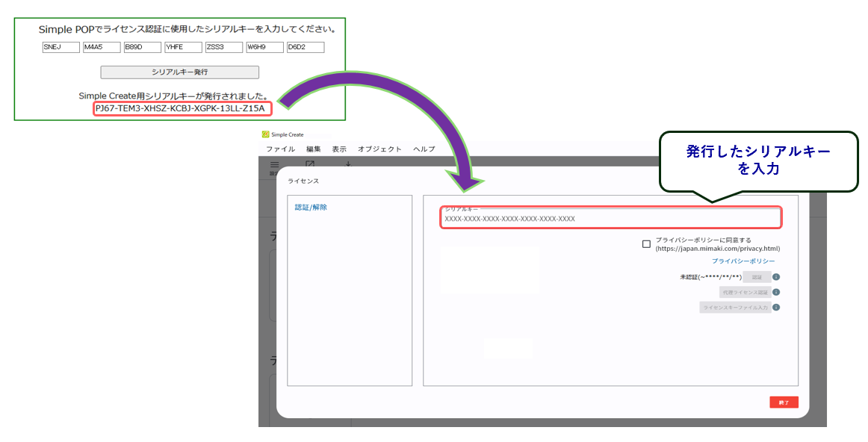Click the ライセンスキーファイル入力 button
This screenshot has width=868, height=442.
coord(735,307)
